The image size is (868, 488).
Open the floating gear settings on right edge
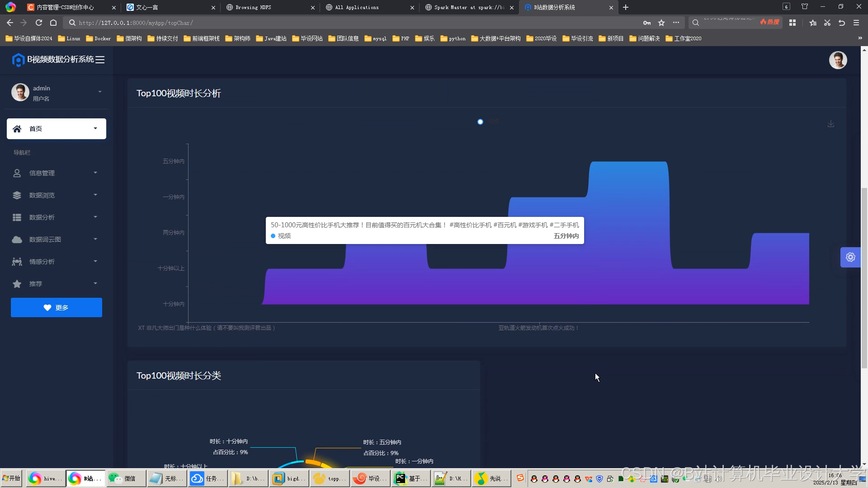[x=850, y=257]
